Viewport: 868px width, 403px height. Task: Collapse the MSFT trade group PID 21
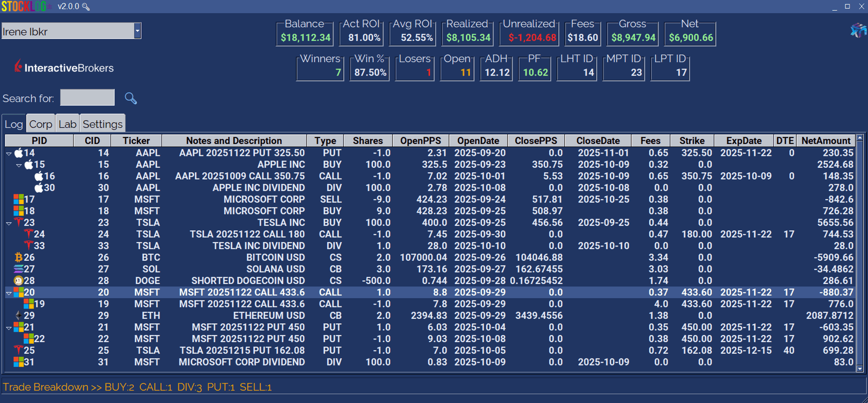[x=9, y=328]
